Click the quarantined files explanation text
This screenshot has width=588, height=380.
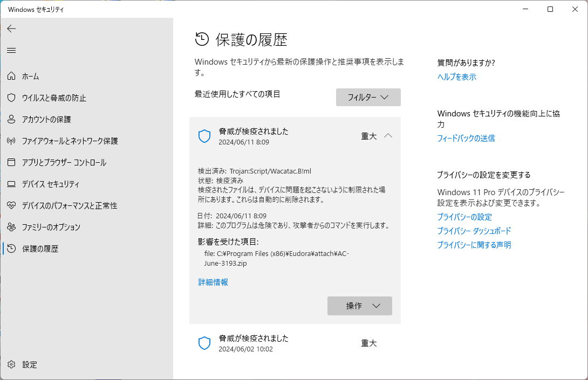291,195
